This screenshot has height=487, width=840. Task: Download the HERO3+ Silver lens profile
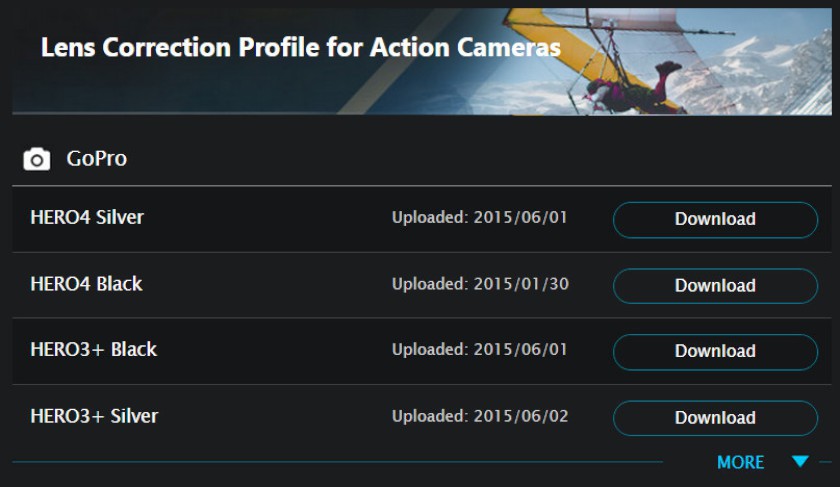pyautogui.click(x=715, y=418)
